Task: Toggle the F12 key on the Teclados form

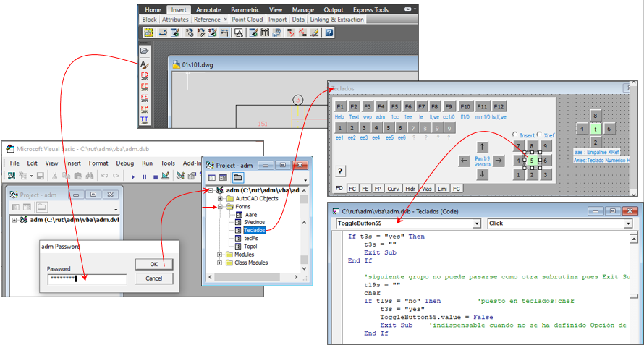Action: (x=499, y=107)
